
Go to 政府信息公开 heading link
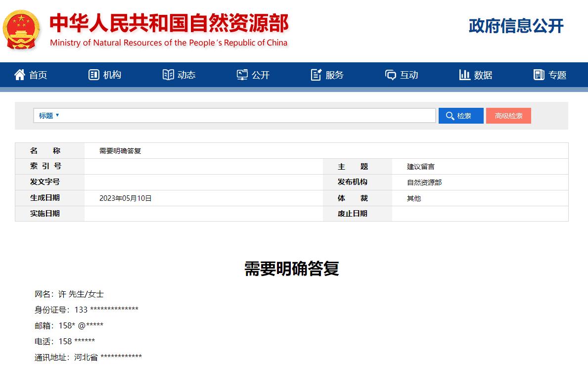[x=516, y=26]
